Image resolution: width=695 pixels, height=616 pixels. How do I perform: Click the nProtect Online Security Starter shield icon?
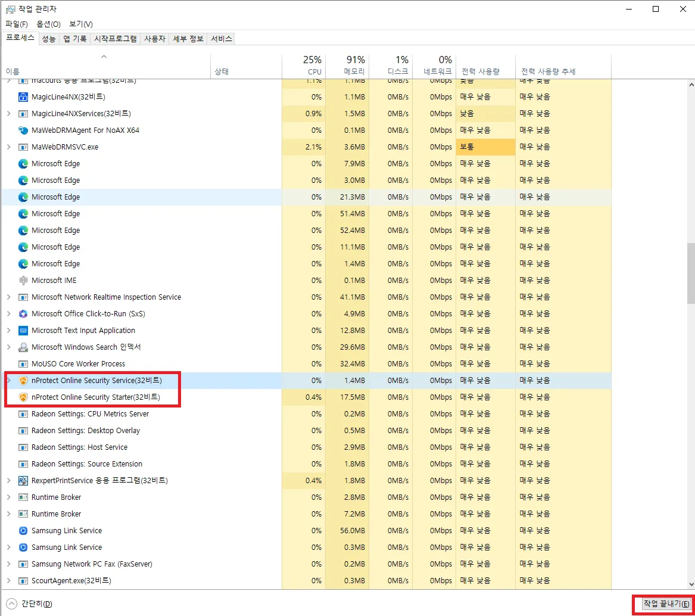point(23,397)
